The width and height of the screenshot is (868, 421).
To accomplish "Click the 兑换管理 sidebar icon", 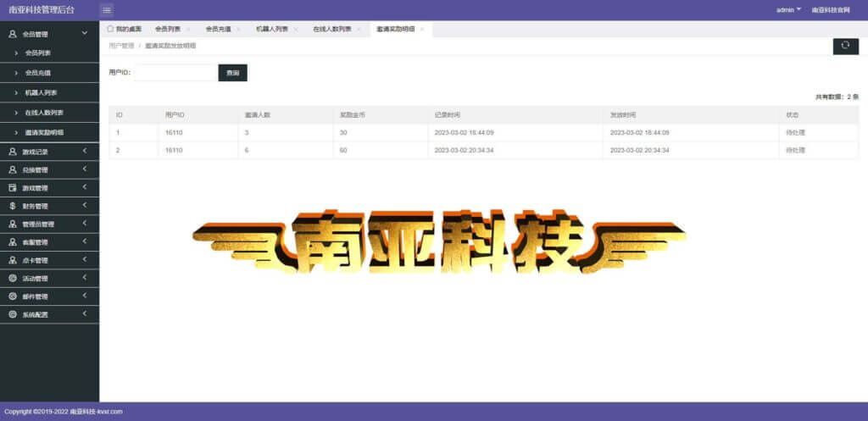I will [x=12, y=169].
